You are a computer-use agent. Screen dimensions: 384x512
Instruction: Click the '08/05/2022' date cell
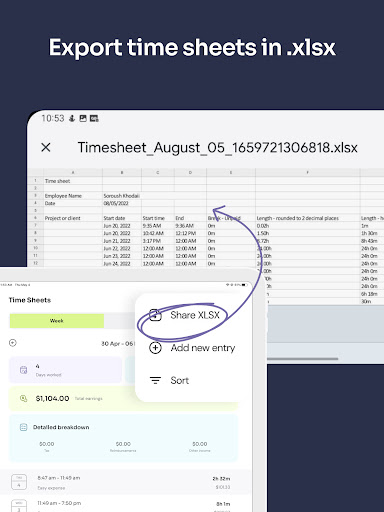tap(122, 203)
